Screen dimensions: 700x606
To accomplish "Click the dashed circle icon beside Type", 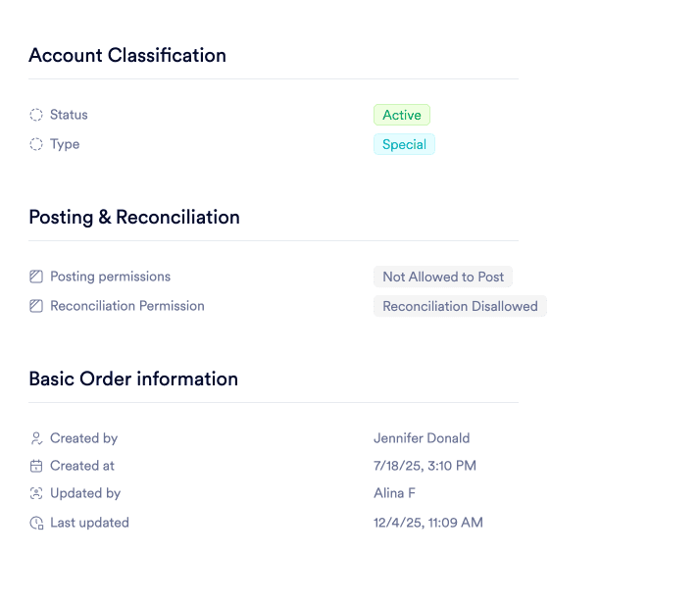I will click(x=36, y=144).
